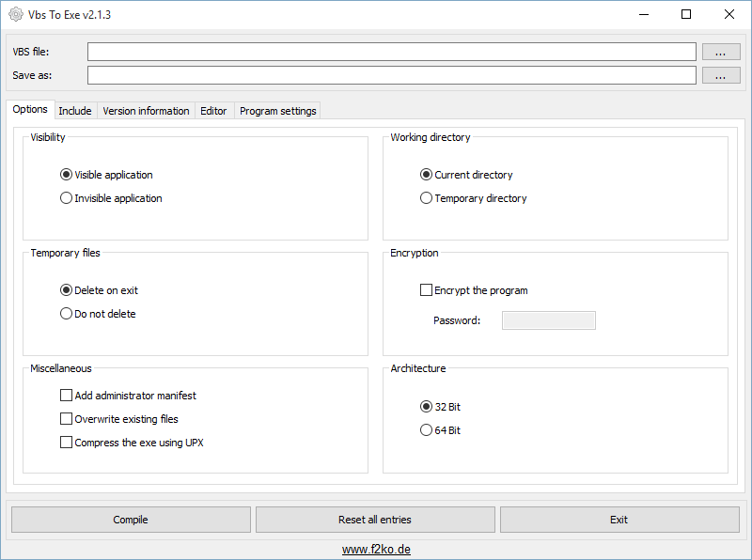The width and height of the screenshot is (752, 560).
Task: Enable Encrypt the program checkbox
Action: [427, 290]
